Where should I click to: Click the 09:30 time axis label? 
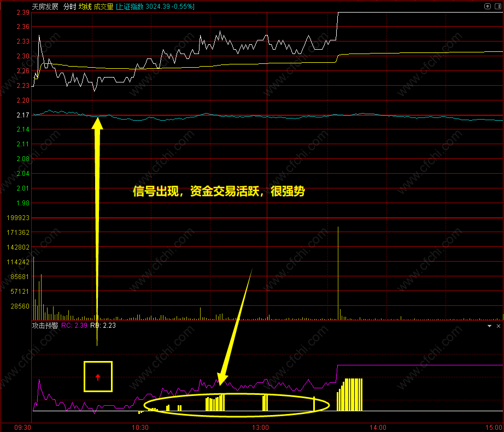(23, 428)
